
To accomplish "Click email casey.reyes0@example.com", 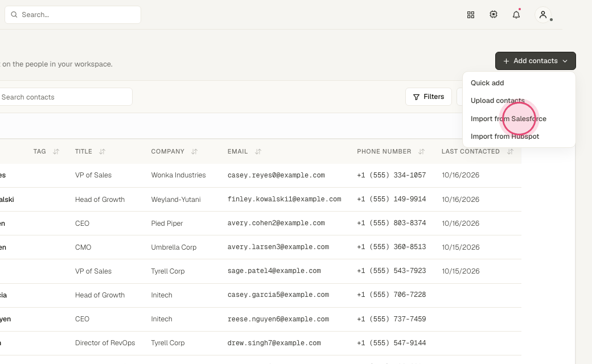I will (x=276, y=175).
